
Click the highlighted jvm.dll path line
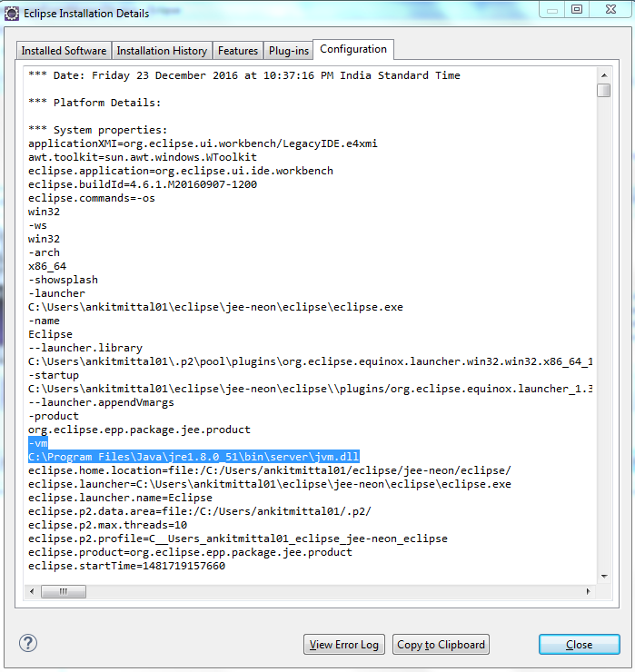point(193,457)
